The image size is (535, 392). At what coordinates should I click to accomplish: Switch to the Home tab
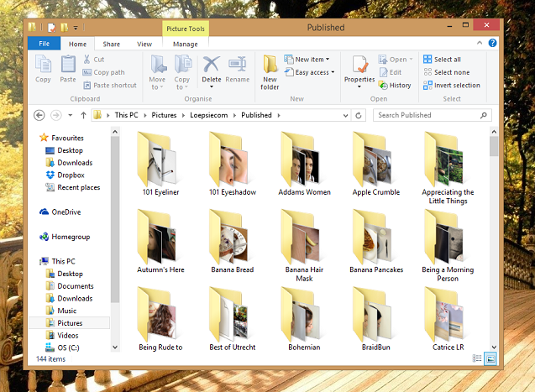pyautogui.click(x=77, y=44)
